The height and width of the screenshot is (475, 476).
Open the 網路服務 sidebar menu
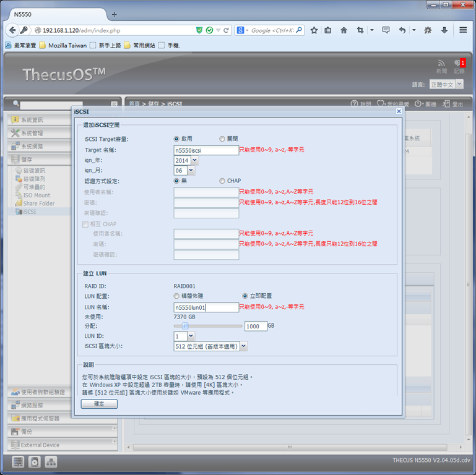[x=40, y=405]
